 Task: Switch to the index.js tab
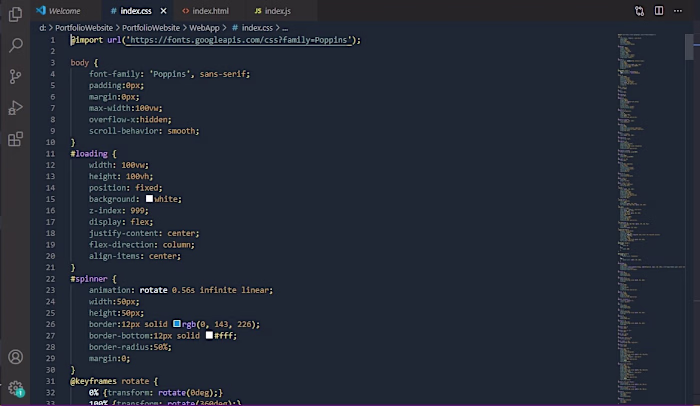click(x=277, y=11)
